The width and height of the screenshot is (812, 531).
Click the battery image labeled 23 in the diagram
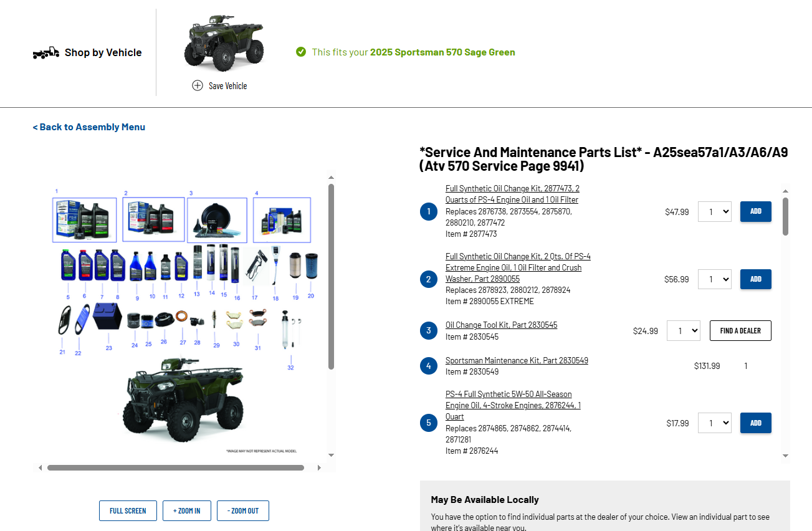pyautogui.click(x=107, y=317)
